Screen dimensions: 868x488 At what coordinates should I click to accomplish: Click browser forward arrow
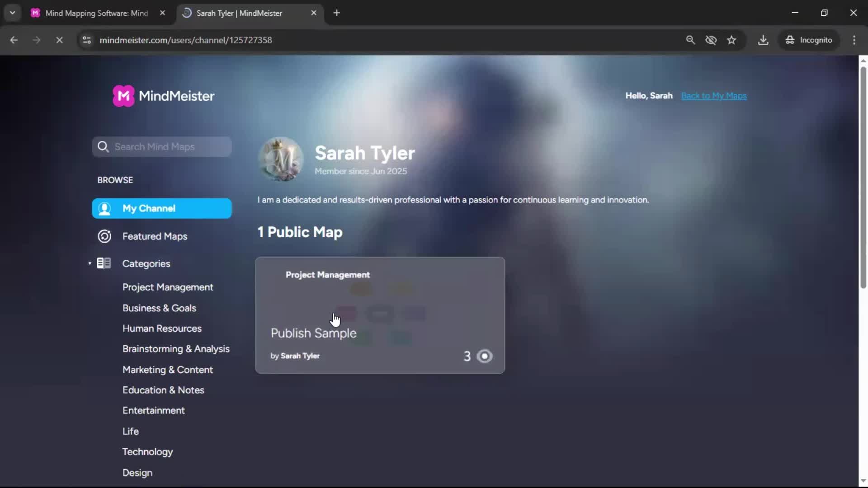click(x=36, y=40)
